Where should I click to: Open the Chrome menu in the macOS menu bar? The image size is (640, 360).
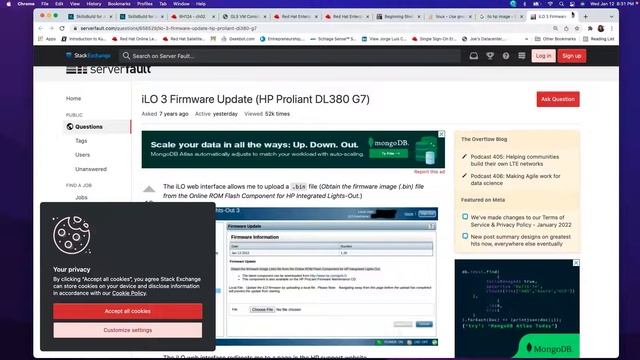point(26,4)
